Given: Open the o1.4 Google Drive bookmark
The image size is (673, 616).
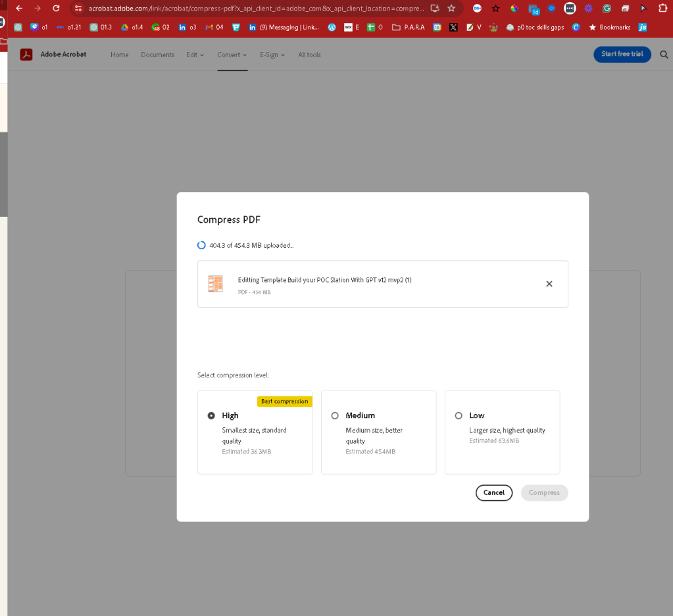Looking at the screenshot, I should (x=132, y=27).
